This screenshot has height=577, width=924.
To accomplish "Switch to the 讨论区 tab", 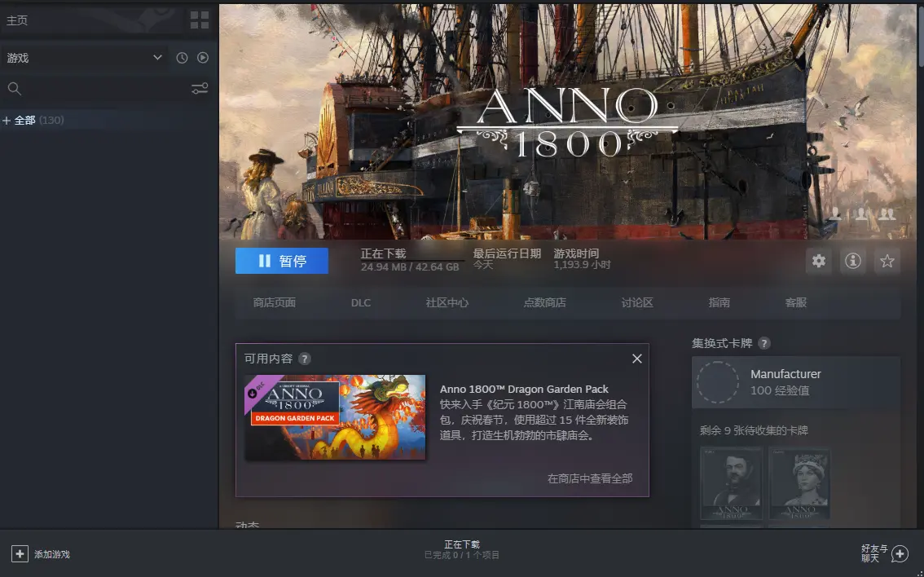I will tap(637, 302).
